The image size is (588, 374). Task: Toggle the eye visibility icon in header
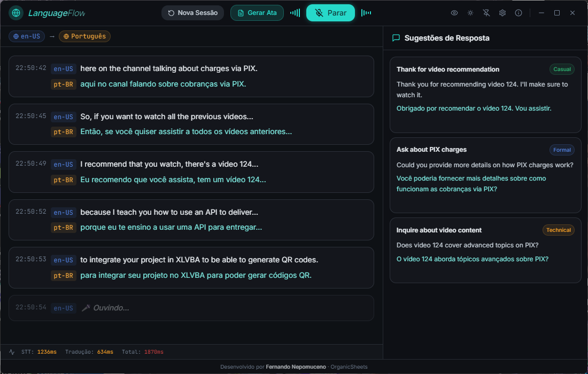coord(454,13)
